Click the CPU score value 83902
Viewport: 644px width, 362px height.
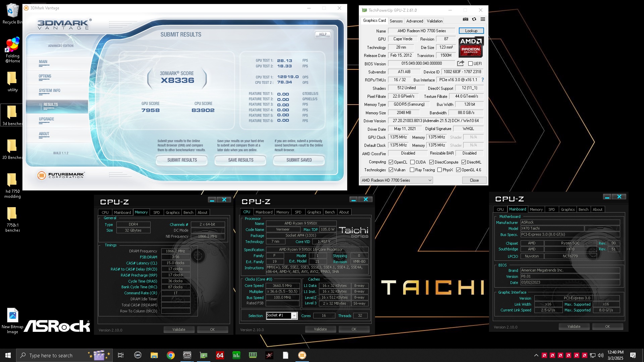[203, 110]
